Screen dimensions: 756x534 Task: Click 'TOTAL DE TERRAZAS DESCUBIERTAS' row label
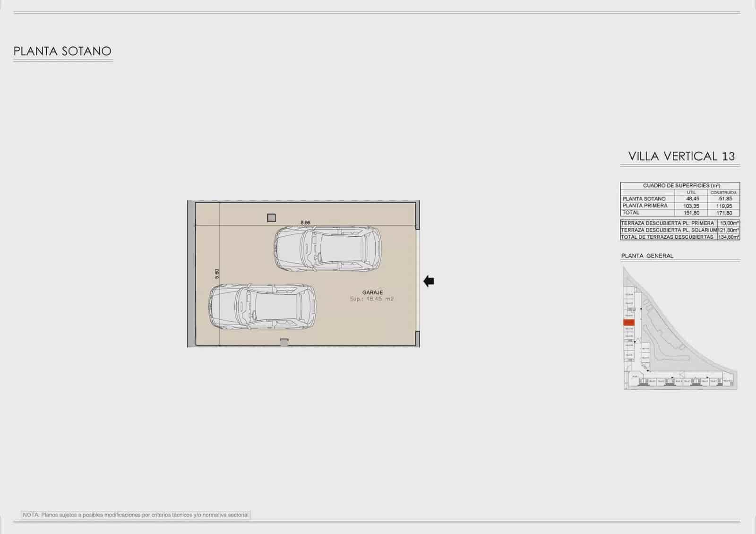click(x=667, y=237)
